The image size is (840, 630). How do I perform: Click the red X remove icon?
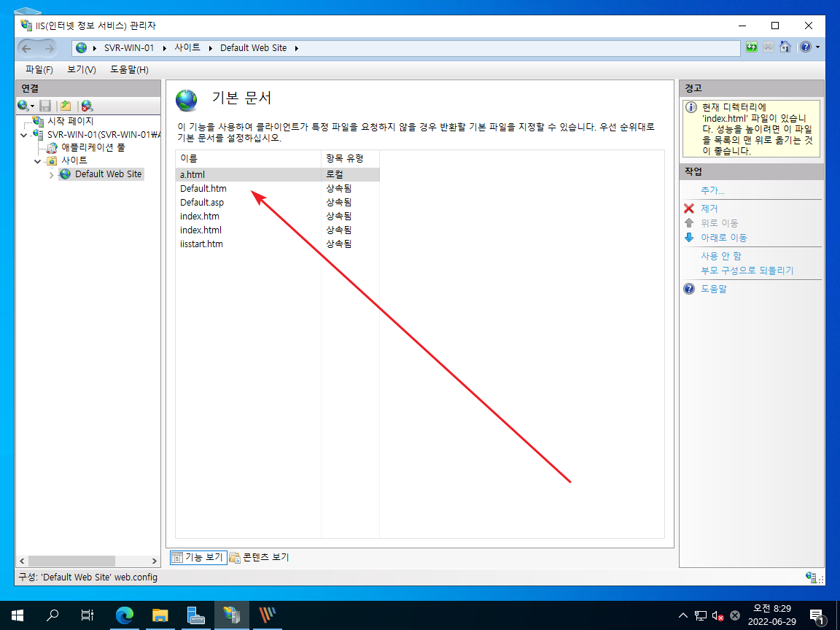689,209
